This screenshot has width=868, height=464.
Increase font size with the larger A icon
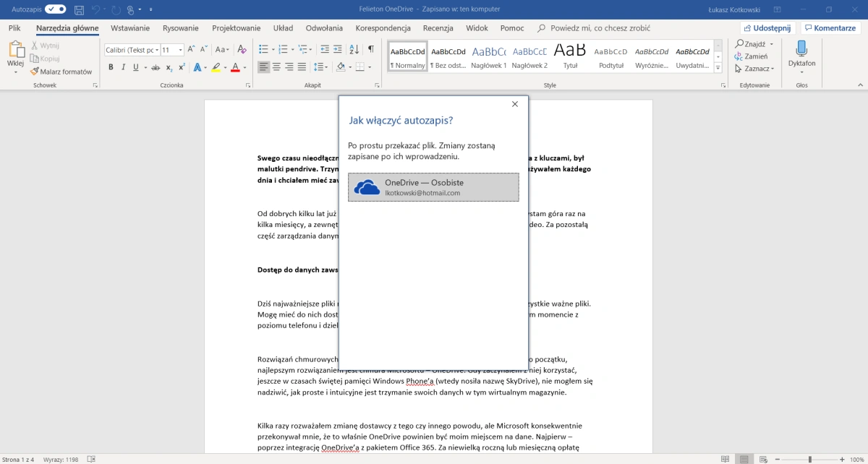click(x=192, y=50)
